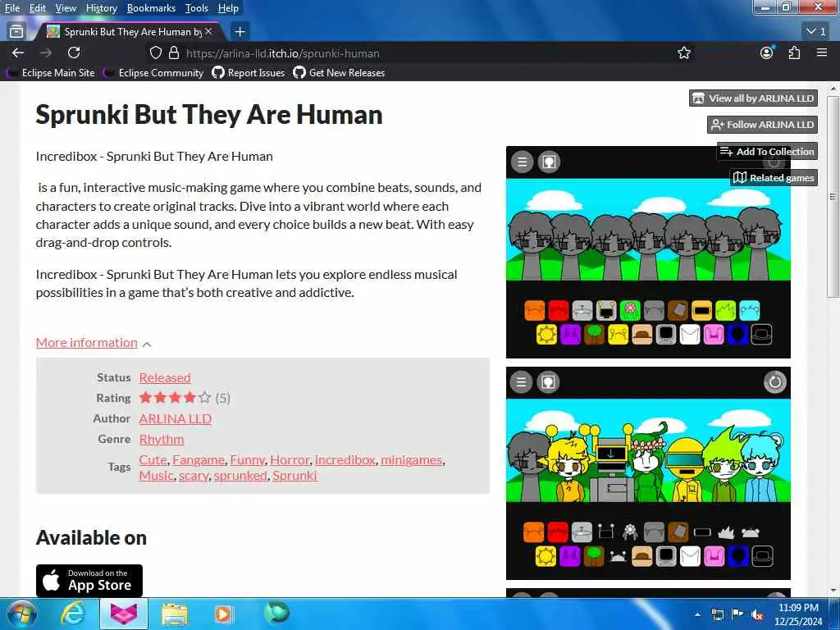
Task: Click View all by ARLINA LLD
Action: click(x=753, y=98)
